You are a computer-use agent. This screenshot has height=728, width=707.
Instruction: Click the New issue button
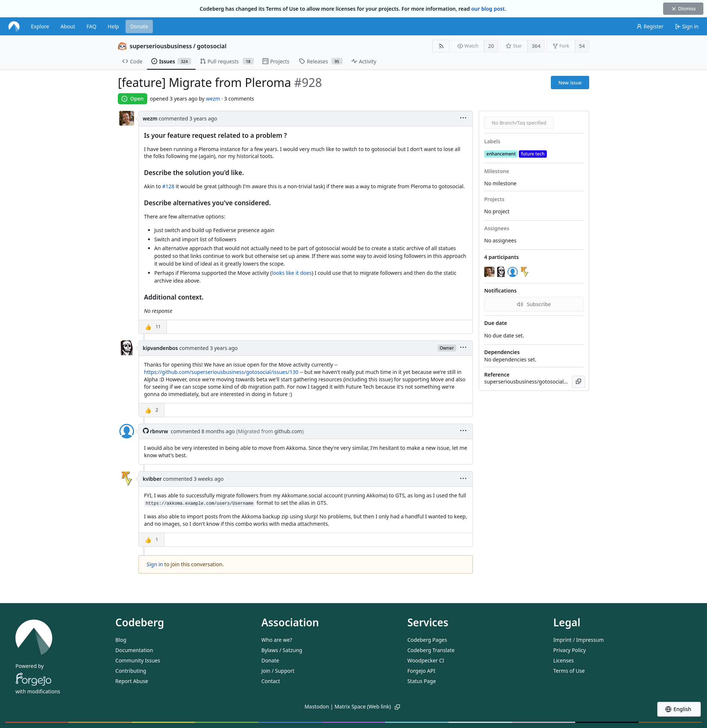point(569,83)
